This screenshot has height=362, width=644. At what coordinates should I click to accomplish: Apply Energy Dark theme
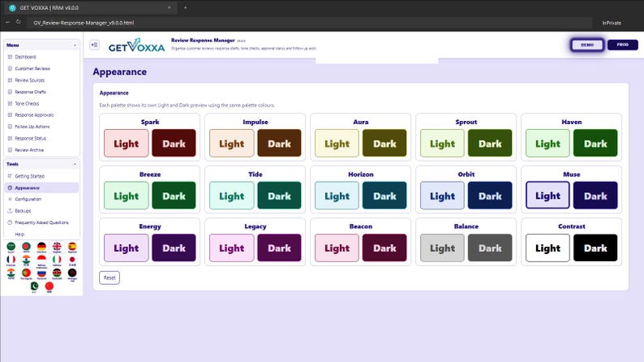[174, 248]
